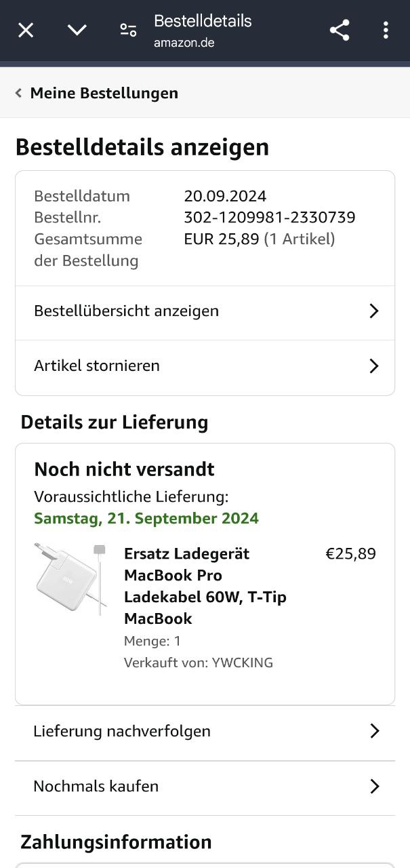Select Nochmals kaufen

point(96,786)
